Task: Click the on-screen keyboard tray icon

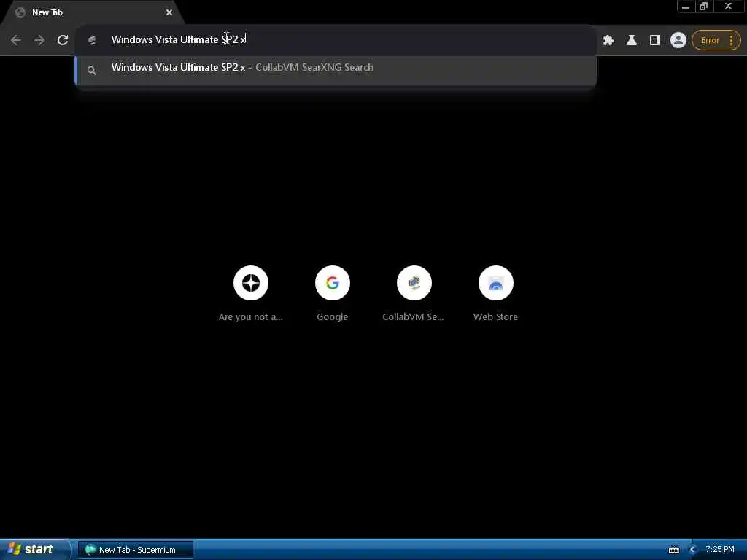Action: point(673,550)
